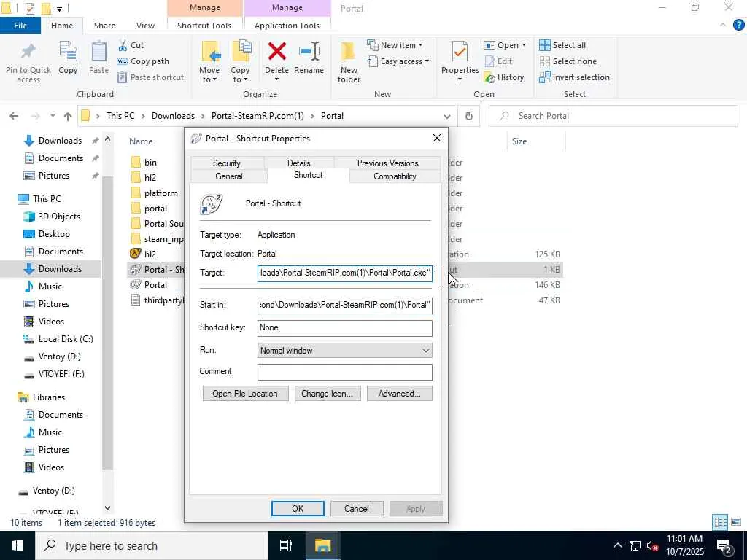
Task: Open the General tab in dialog
Action: 228,176
